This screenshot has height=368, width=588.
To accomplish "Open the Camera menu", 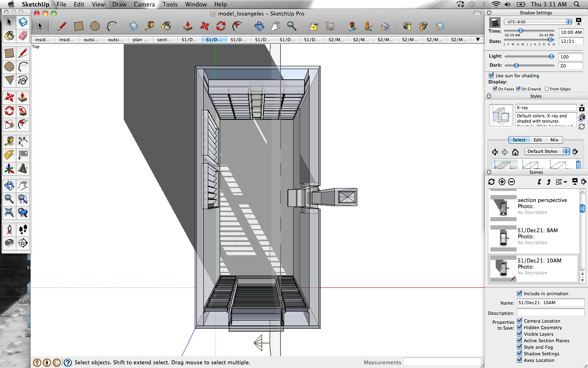I will tap(144, 4).
